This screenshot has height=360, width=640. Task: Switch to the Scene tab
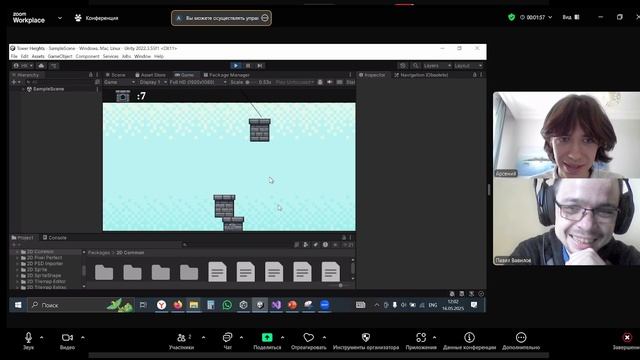click(x=116, y=75)
